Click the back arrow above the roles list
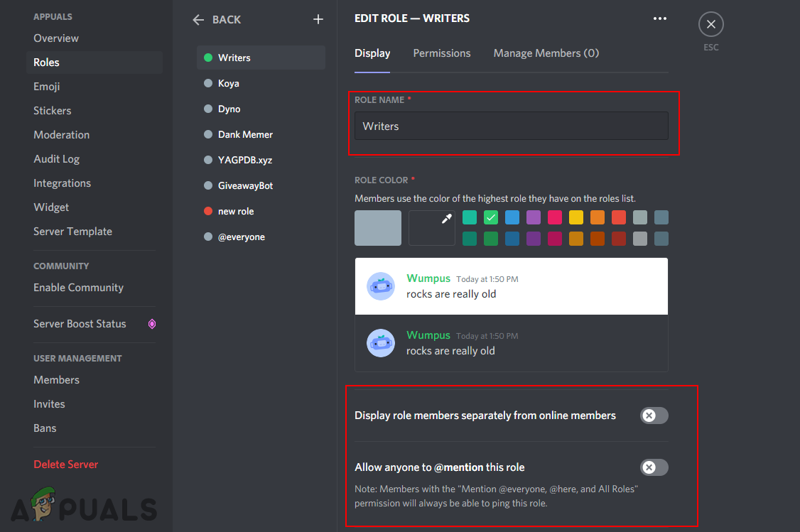Image resolution: width=800 pixels, height=532 pixels. coord(198,20)
